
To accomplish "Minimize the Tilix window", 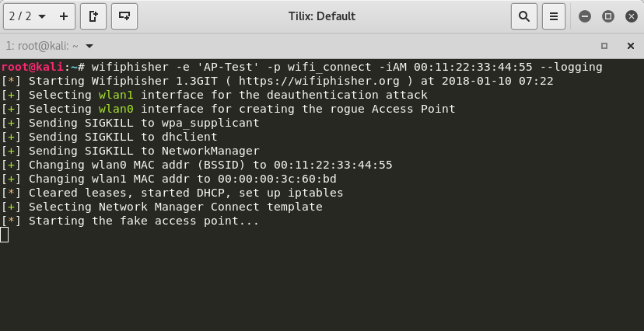I will coord(585,16).
